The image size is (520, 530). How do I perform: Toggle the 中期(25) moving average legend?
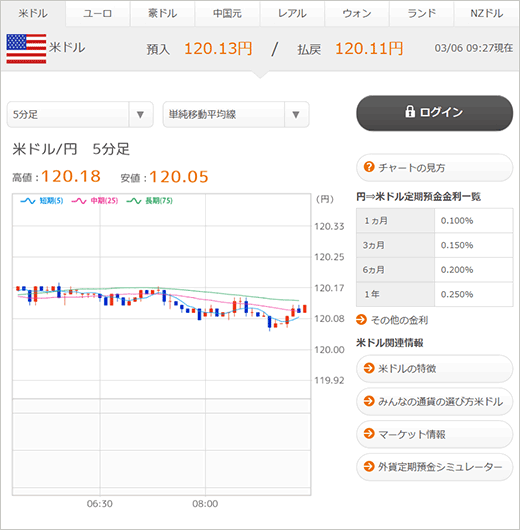click(x=95, y=201)
